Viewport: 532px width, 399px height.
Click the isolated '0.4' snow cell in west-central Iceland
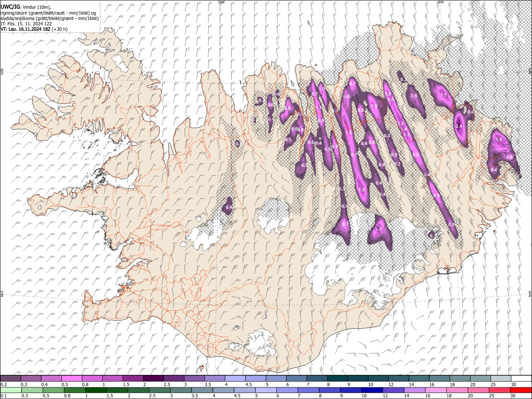click(x=229, y=207)
